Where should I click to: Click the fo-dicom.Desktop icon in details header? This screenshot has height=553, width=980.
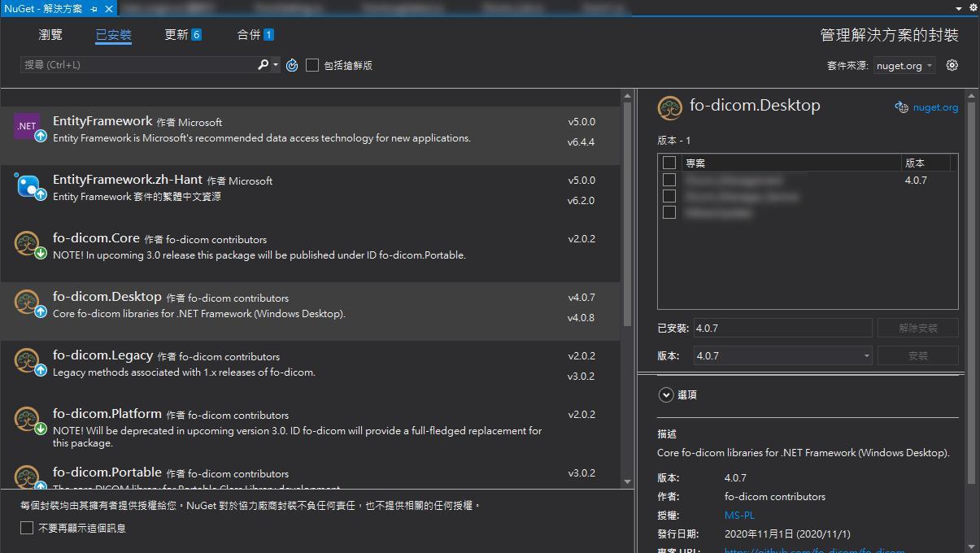670,107
